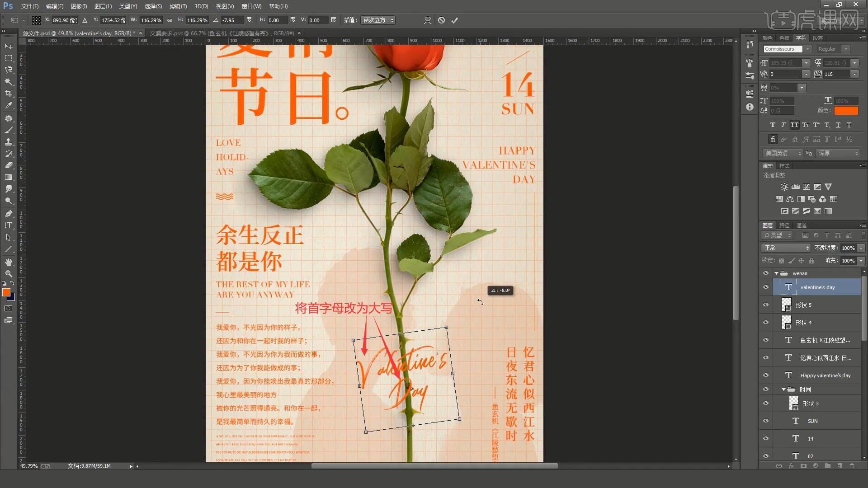
Task: Commit the transform with the checkmark
Action: coord(455,20)
